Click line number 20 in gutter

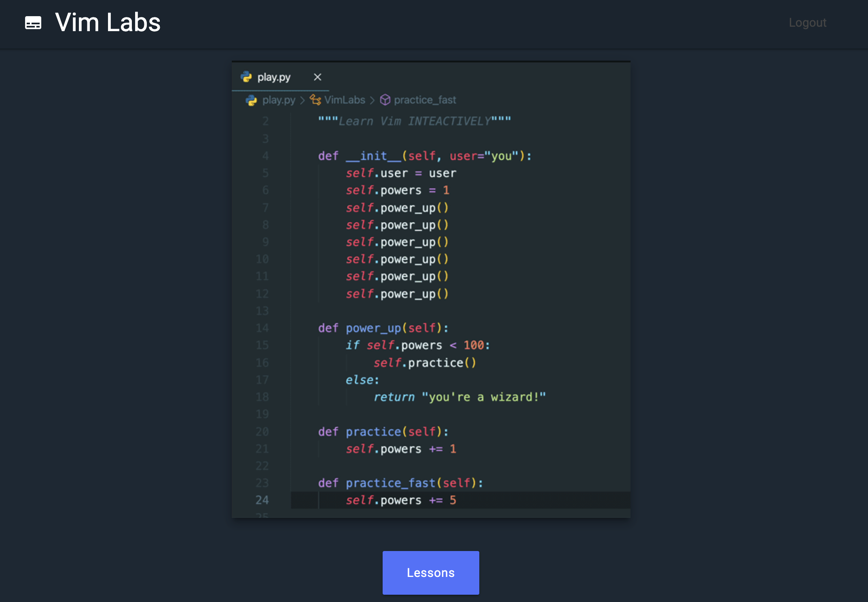point(262,432)
